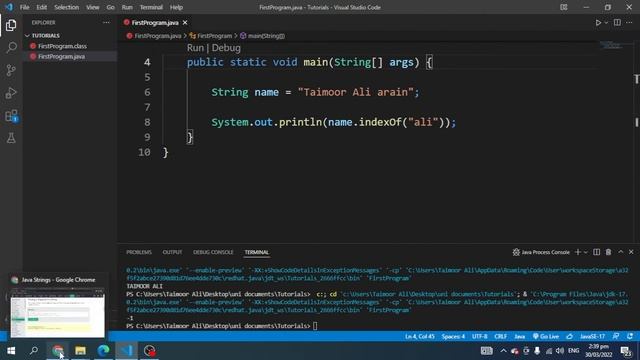Open the Testing flask view
Image resolution: width=640 pixels, height=360 pixels.
click(11, 138)
